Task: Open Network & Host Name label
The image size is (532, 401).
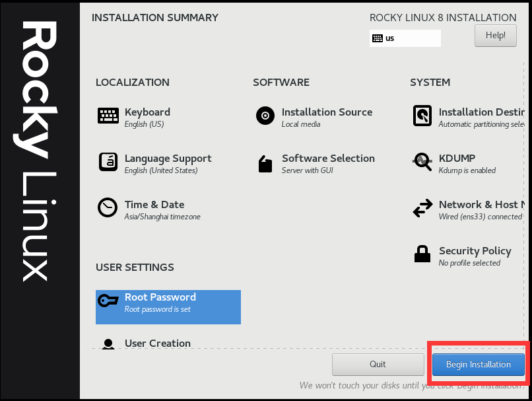Action: [482, 204]
